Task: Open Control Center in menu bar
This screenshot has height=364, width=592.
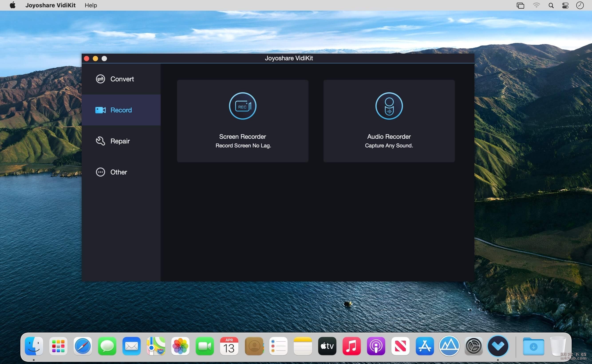Action: tap(565, 5)
